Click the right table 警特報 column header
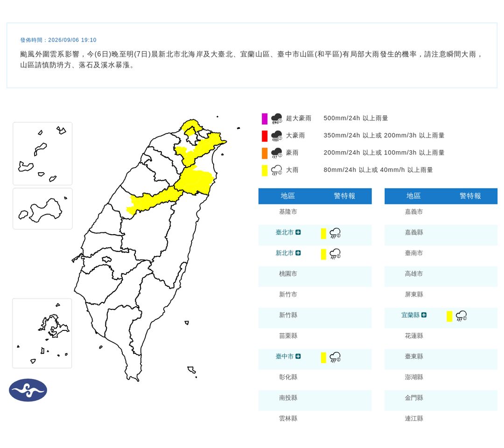504x448 pixels. pos(470,196)
